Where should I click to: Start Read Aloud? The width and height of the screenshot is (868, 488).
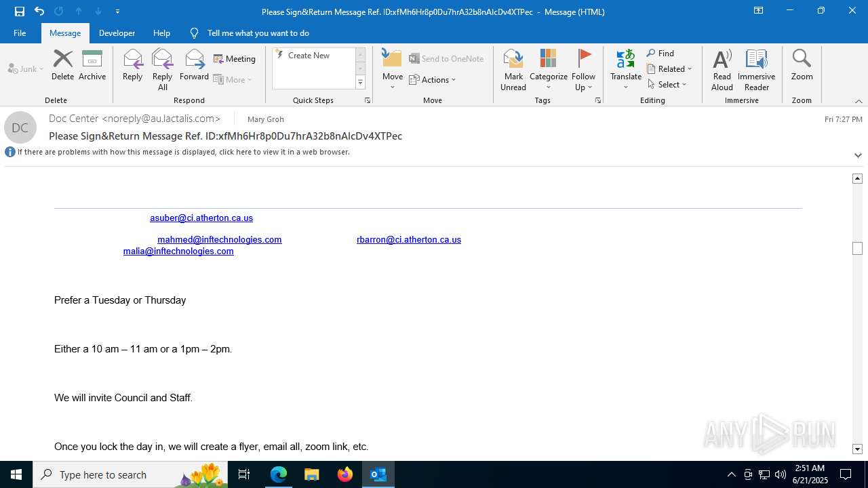[x=722, y=69]
